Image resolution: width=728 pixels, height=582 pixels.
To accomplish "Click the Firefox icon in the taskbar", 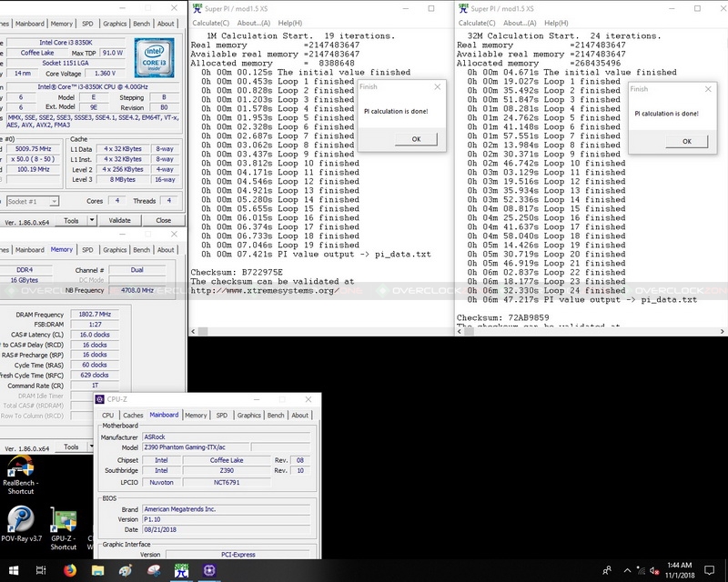I will coord(70,570).
